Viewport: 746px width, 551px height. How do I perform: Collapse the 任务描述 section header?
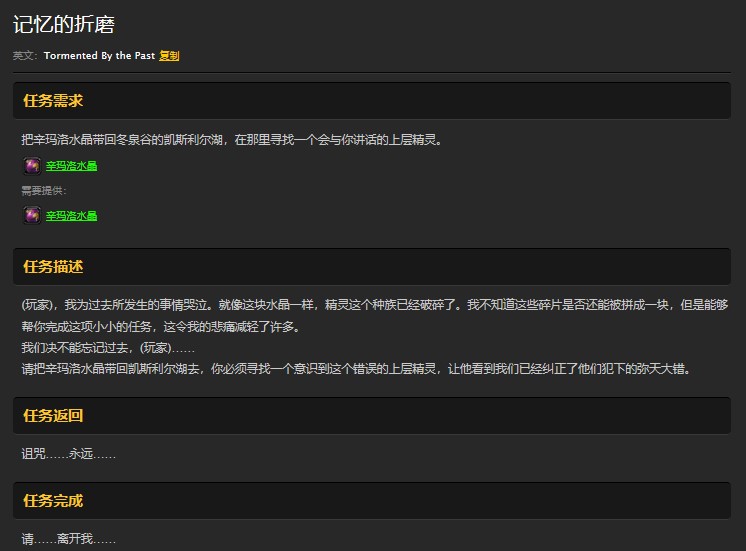tap(52, 267)
